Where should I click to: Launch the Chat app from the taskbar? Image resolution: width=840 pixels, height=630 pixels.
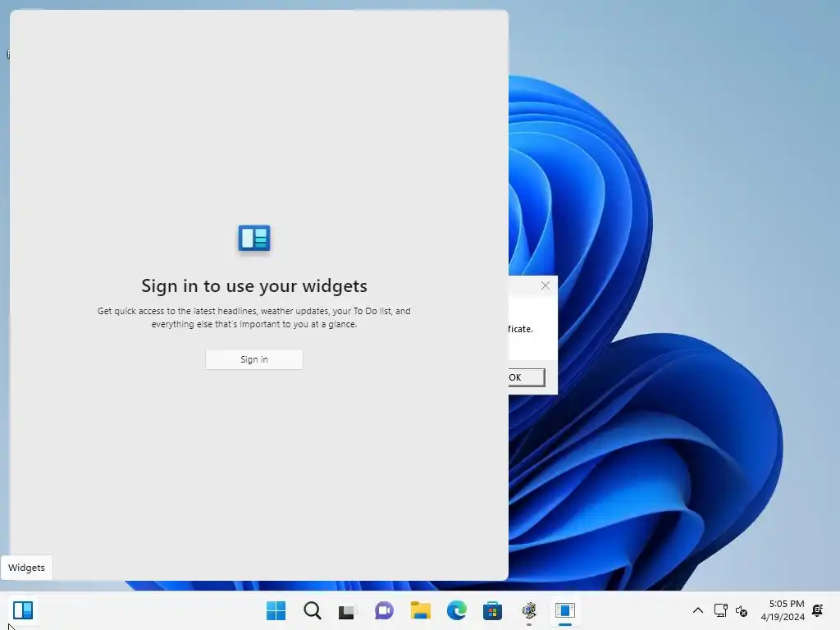coord(384,610)
